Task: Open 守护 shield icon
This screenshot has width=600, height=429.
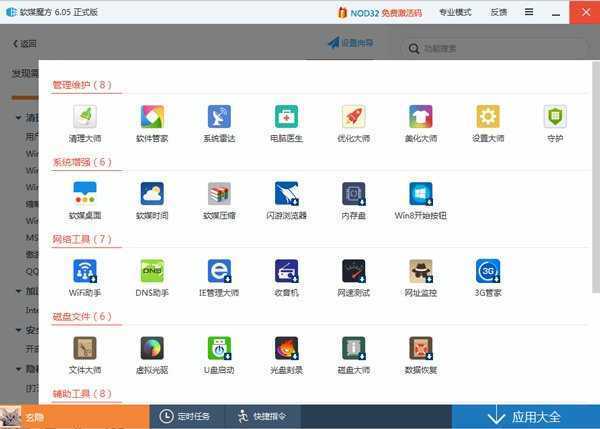Action: [555, 116]
